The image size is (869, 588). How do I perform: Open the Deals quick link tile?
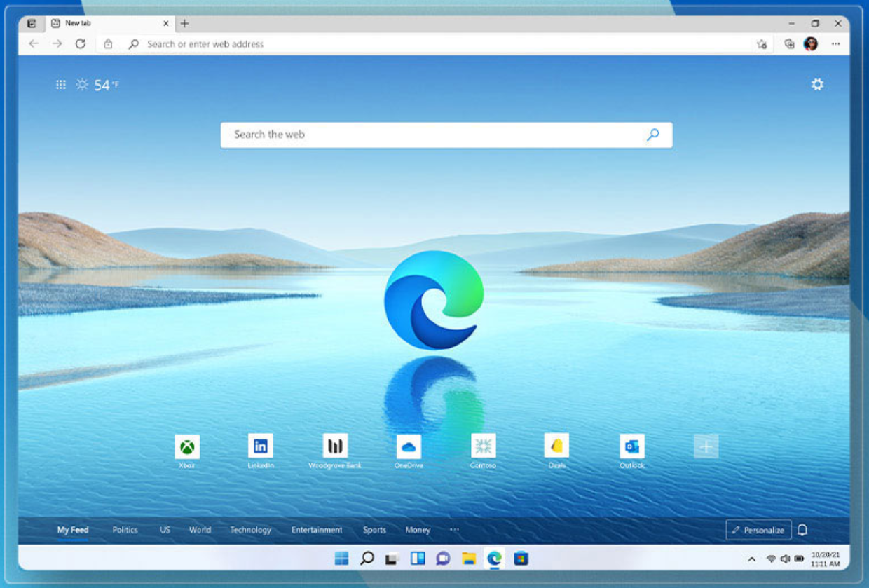(x=557, y=446)
